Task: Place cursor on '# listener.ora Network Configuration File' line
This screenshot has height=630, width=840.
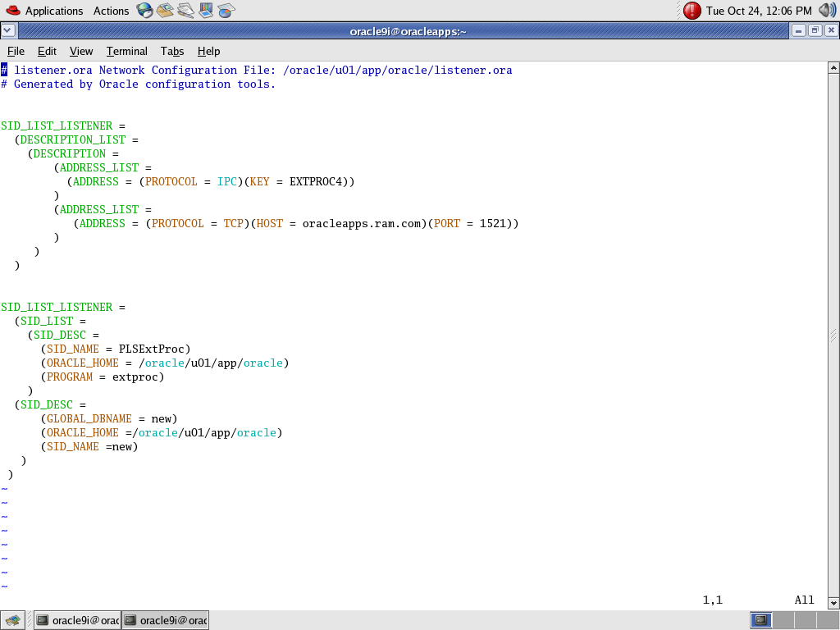Action: tap(257, 70)
